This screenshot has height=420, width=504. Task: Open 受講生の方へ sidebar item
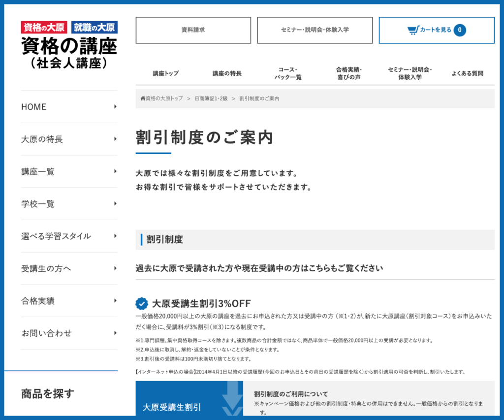click(x=69, y=268)
